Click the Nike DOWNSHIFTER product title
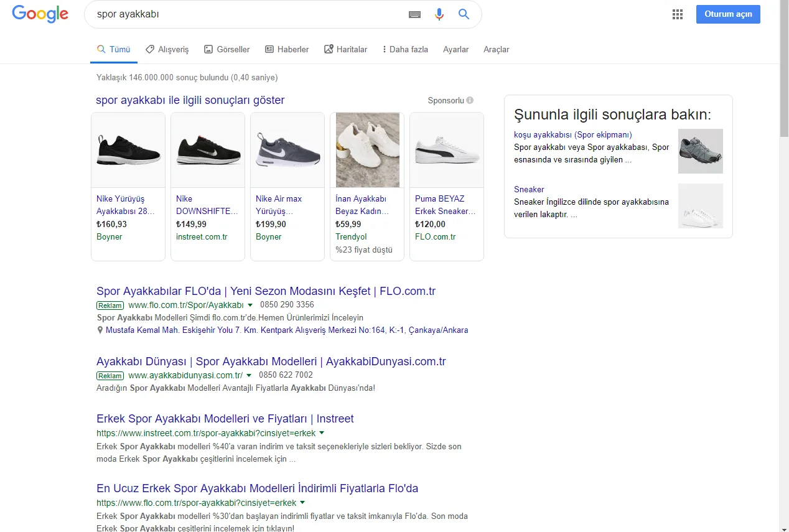The image size is (789, 532). 207,205
